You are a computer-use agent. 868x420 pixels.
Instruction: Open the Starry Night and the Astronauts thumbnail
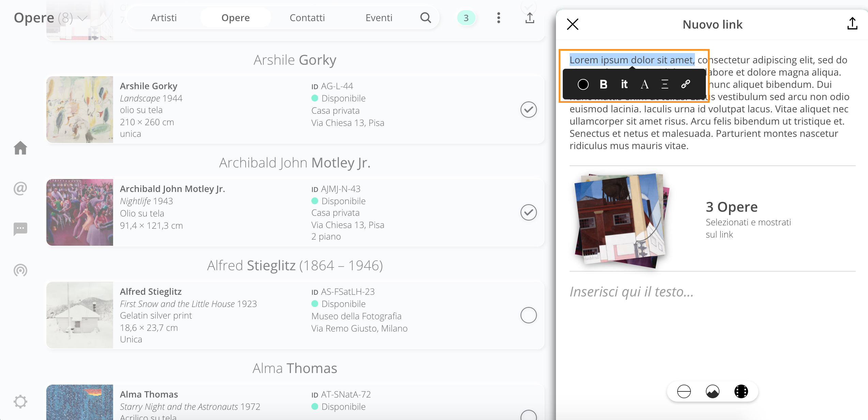[80, 402]
